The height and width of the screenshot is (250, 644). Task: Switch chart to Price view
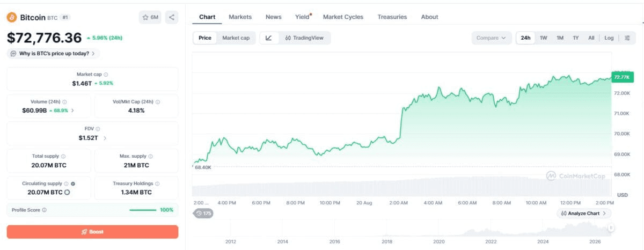click(x=205, y=38)
